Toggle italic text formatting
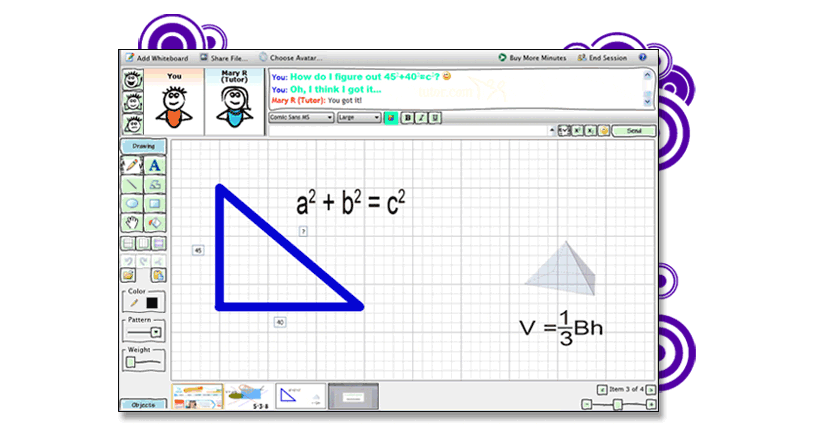The height and width of the screenshot is (448, 821). (x=421, y=117)
